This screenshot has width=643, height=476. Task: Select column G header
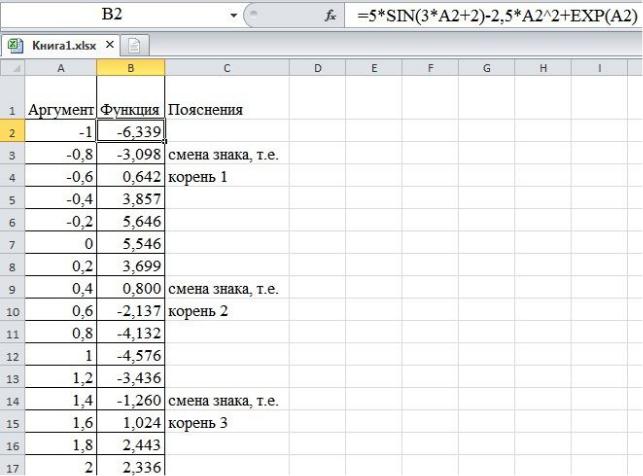(x=486, y=68)
